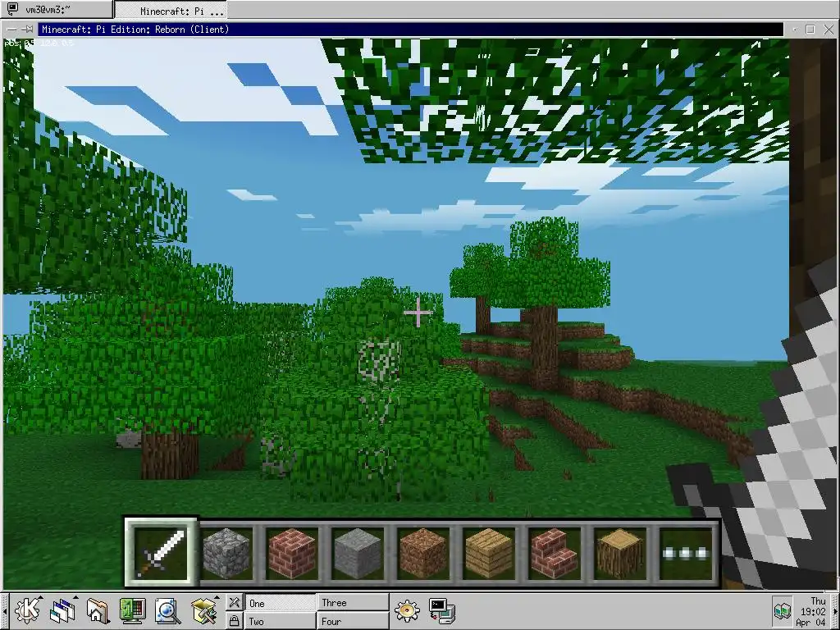
Task: Open the popup arrow above window list icon
Action: [x=75, y=597]
